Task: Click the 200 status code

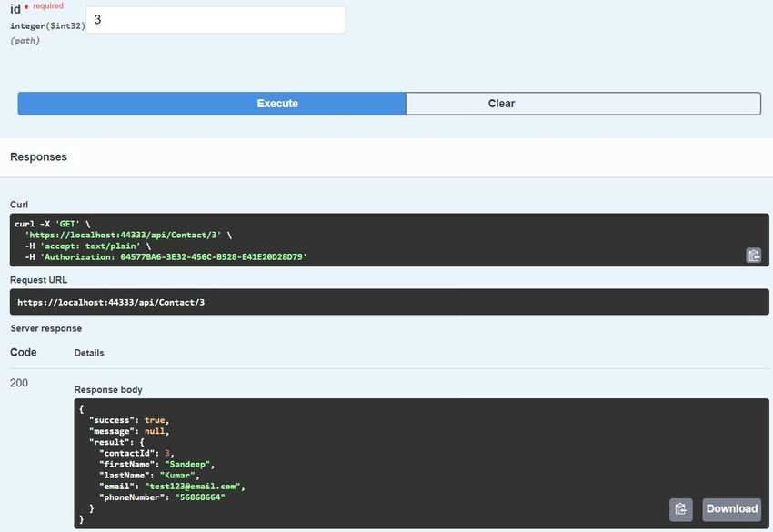Action: 20,383
